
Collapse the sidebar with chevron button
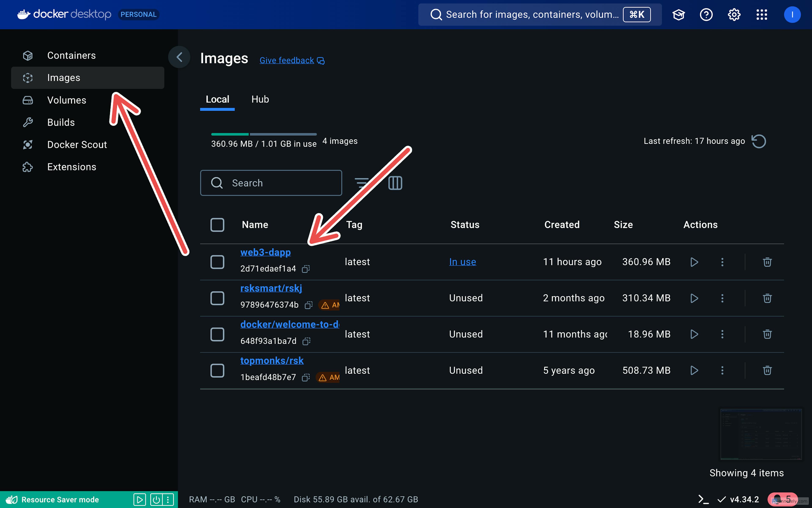[x=179, y=57]
